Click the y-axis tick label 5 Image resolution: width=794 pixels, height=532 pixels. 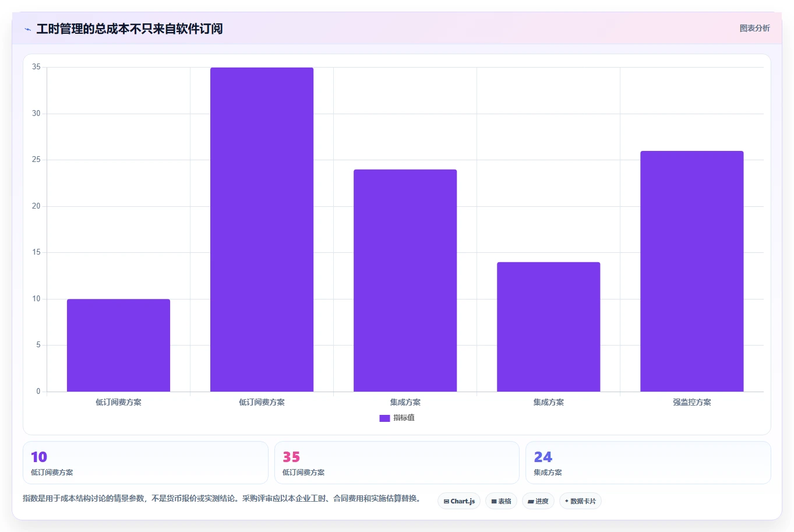38,344
